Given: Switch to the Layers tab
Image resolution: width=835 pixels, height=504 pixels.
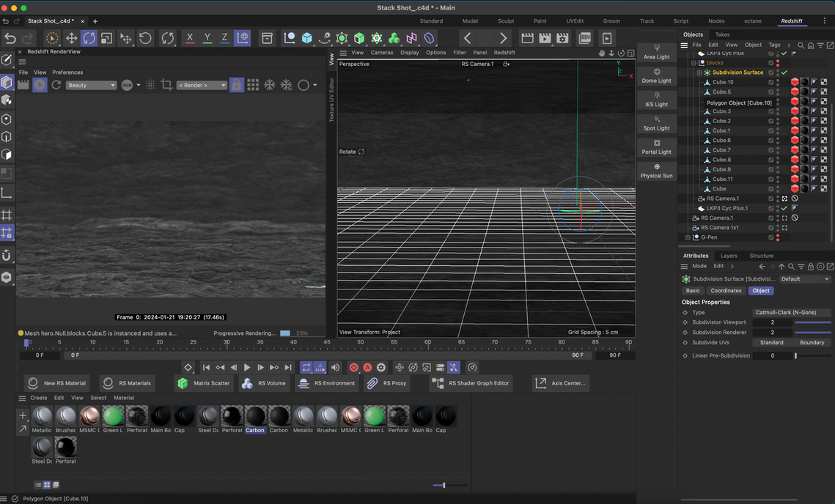Looking at the screenshot, I should tap(729, 256).
